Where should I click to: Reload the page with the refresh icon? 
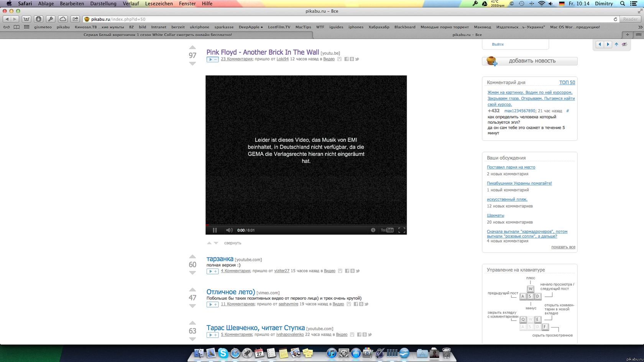pos(615,19)
